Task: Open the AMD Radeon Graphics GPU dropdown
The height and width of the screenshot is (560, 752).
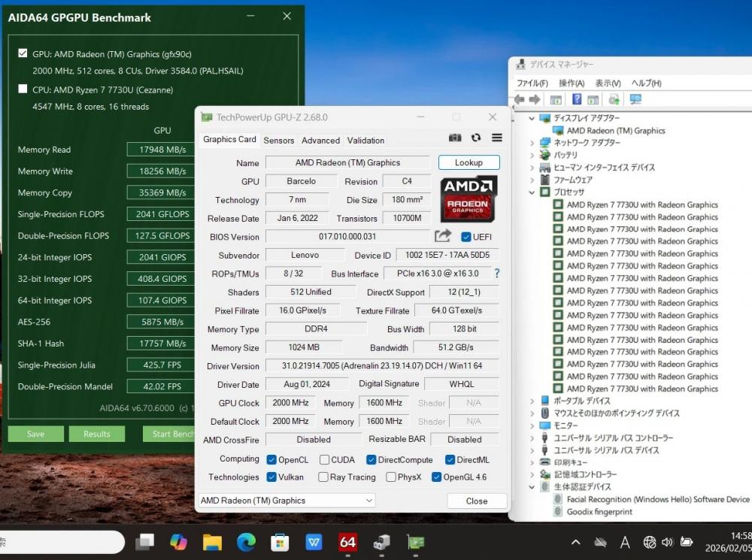Action: [287, 501]
